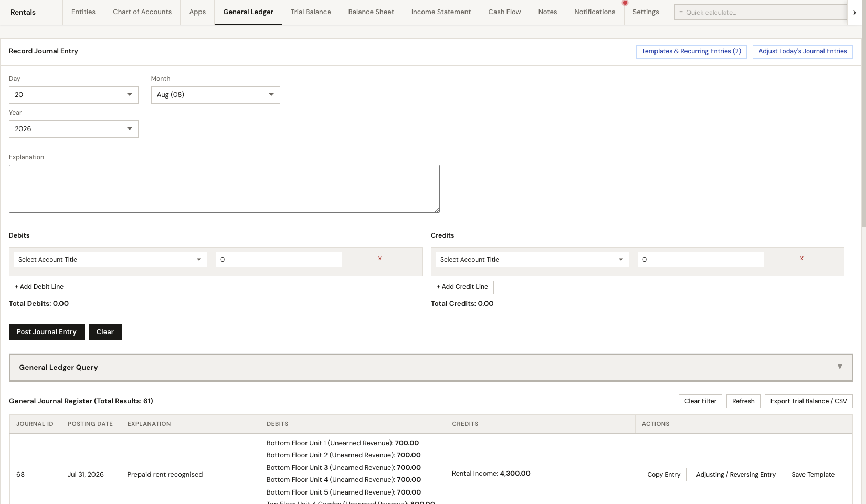Click the Prepaid rent recognised explanation
The image size is (866, 504).
click(165, 475)
